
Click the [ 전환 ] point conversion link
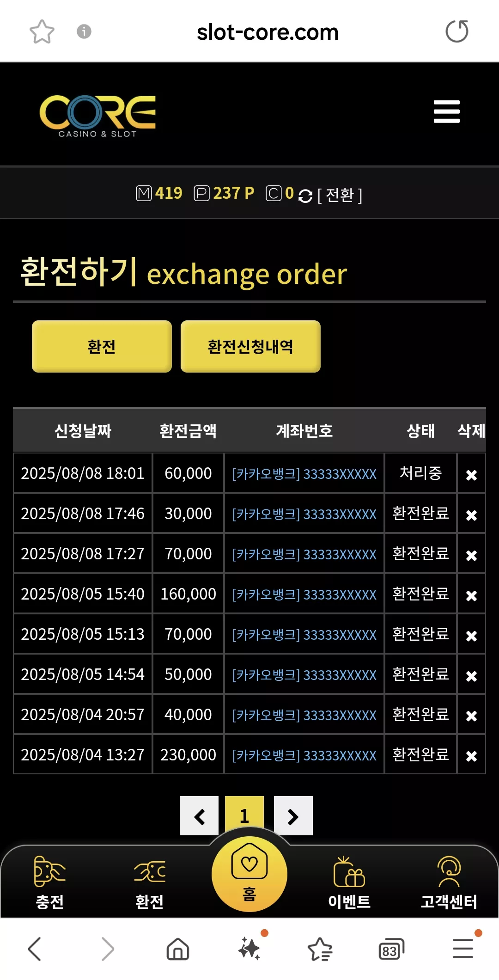point(340,195)
